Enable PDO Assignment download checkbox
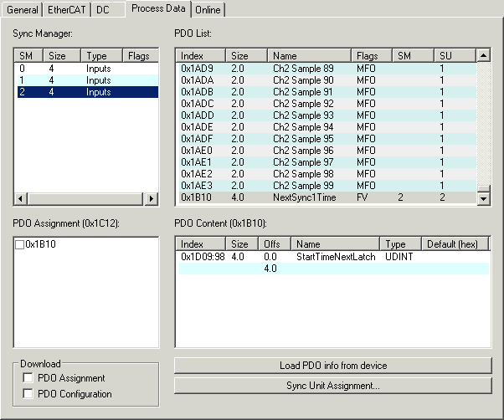This screenshot has width=504, height=420. [x=28, y=377]
